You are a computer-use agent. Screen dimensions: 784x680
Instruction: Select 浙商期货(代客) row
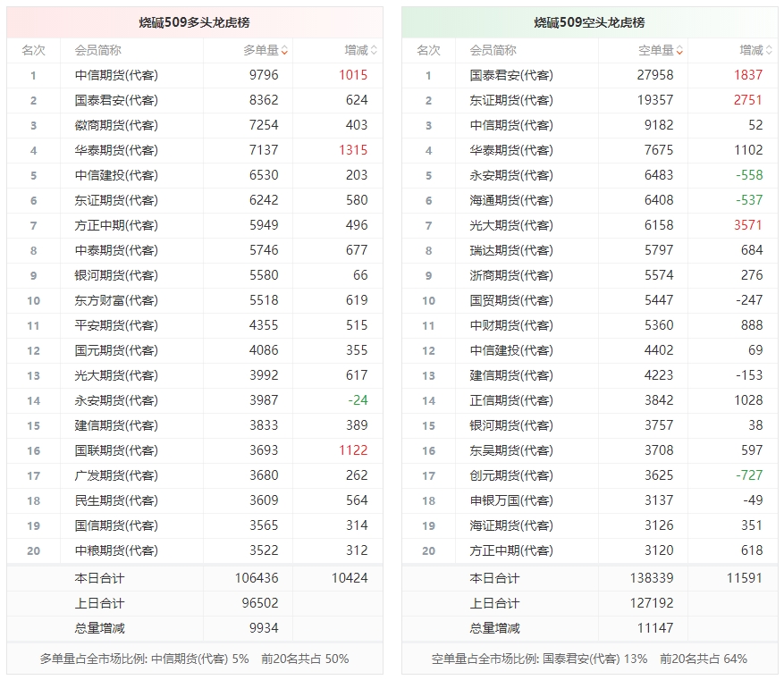(x=590, y=275)
